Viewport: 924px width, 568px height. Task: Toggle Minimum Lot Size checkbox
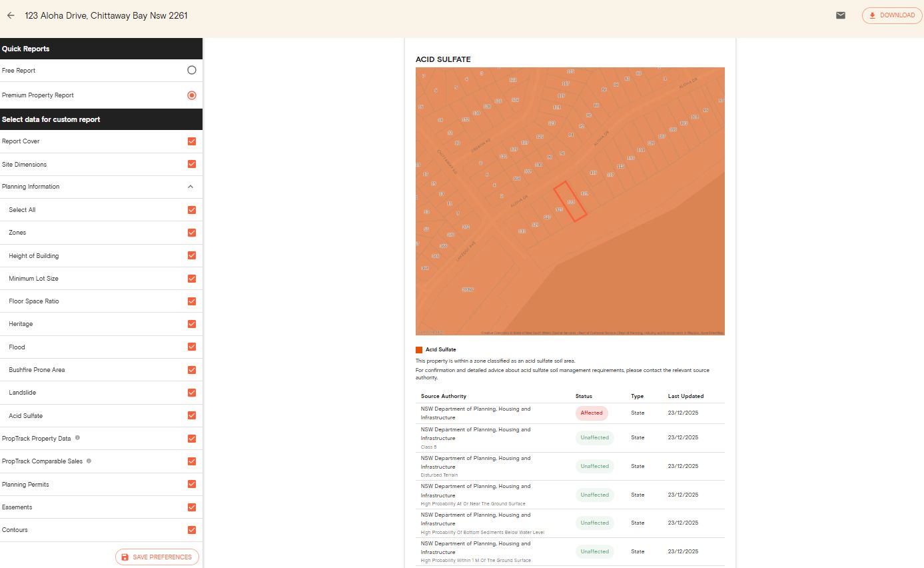pyautogui.click(x=192, y=279)
